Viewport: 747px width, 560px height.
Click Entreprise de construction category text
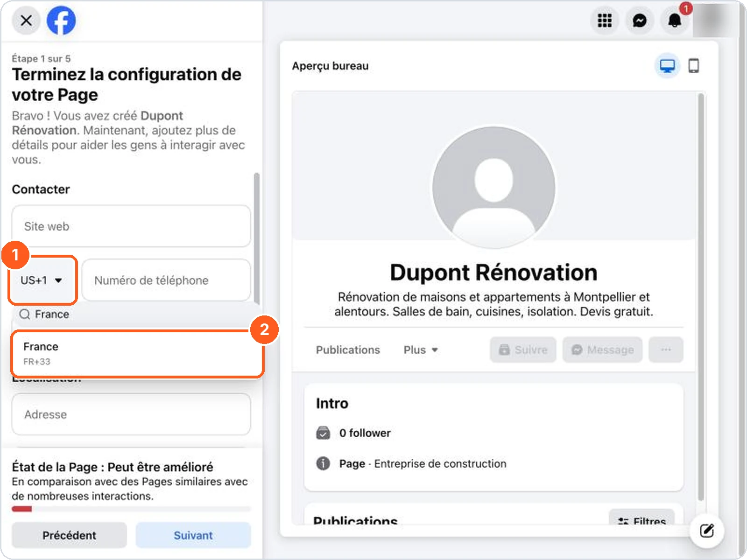pyautogui.click(x=440, y=464)
